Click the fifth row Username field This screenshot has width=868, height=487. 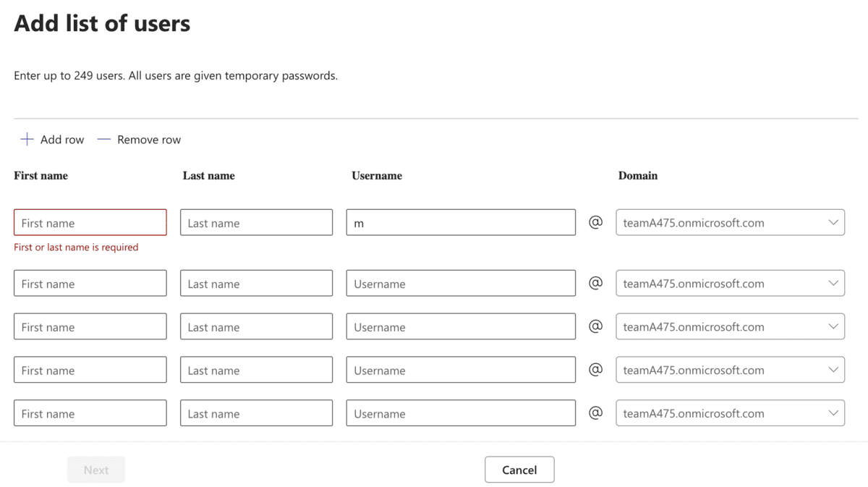[x=461, y=413]
